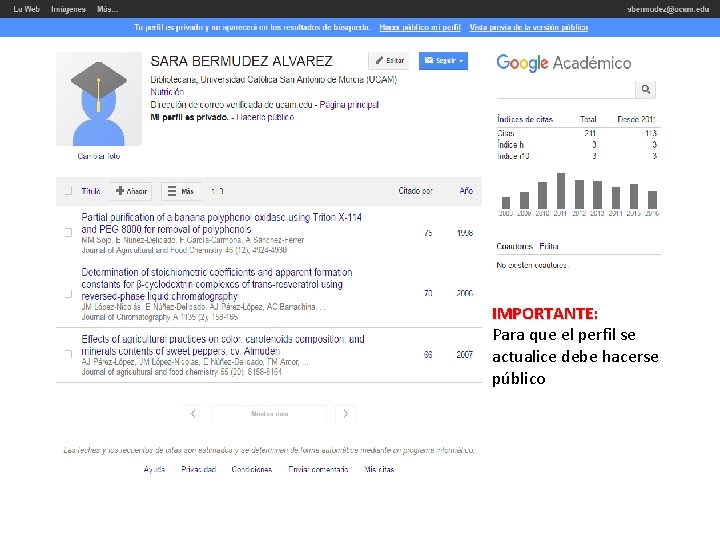Open La Web in the top bar

coord(27,9)
